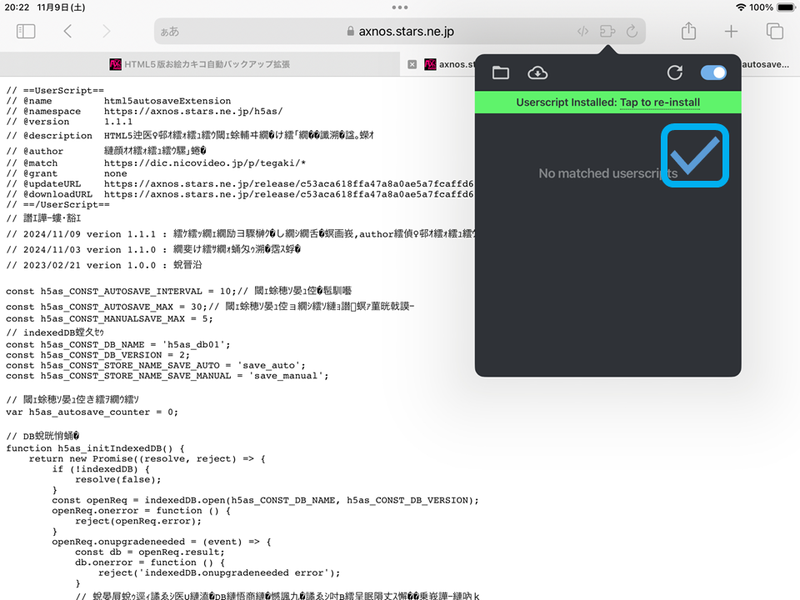
Task: Reload the page from address bar
Action: (632, 32)
